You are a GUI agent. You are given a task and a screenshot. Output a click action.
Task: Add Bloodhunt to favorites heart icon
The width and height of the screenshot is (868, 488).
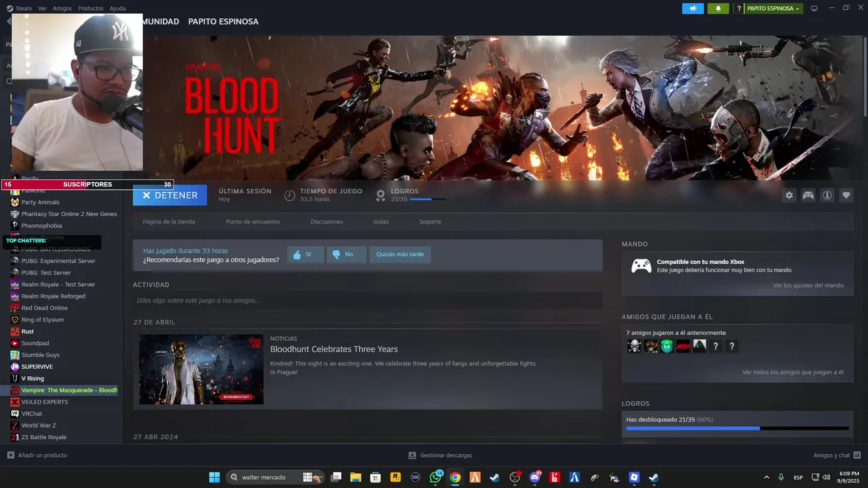[846, 195]
